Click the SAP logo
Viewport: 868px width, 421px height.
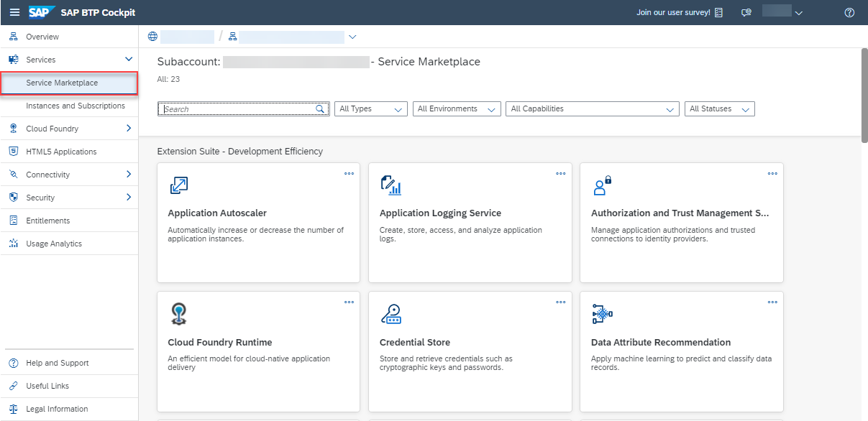(42, 12)
